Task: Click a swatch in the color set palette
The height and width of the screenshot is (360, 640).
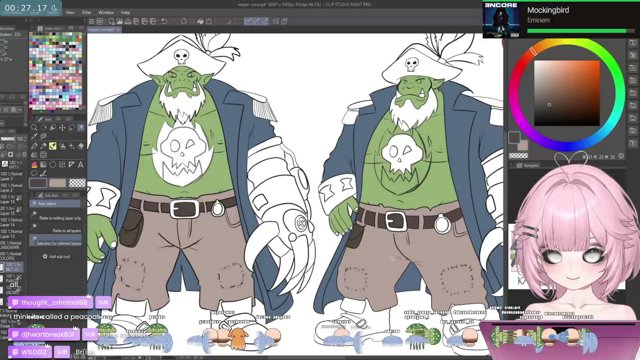Action: [56, 71]
